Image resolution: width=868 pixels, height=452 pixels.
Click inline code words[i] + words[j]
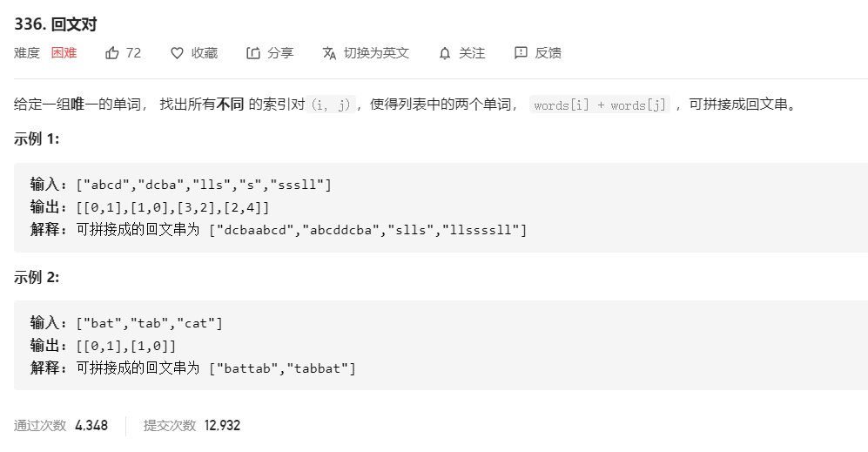click(600, 105)
